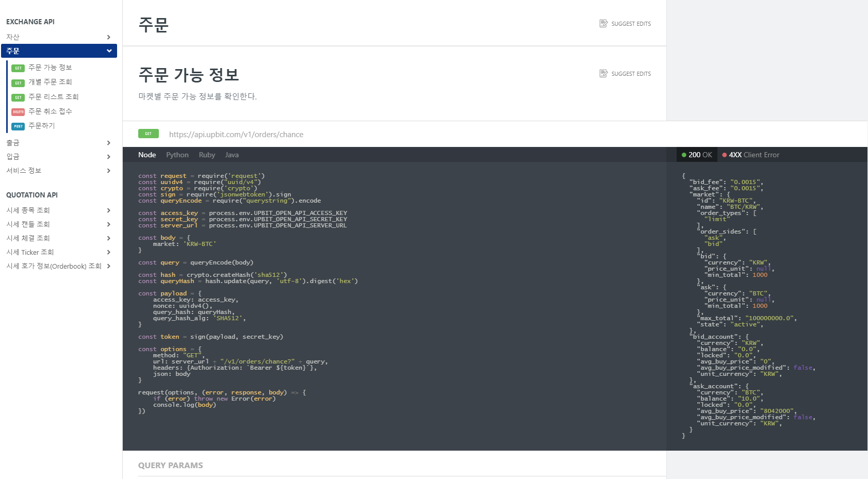
Task: Click the green status dot of 200 OK
Action: click(684, 155)
